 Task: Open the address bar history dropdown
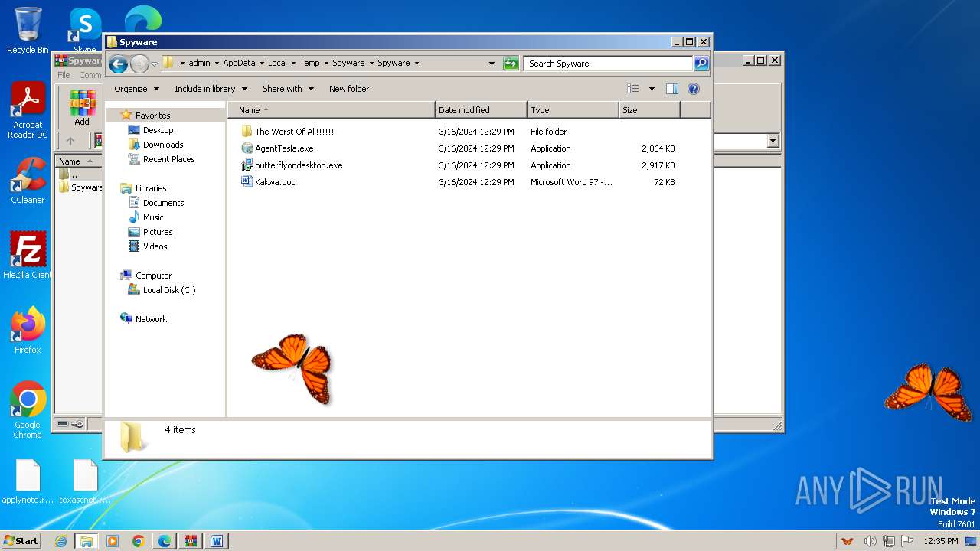(x=492, y=64)
